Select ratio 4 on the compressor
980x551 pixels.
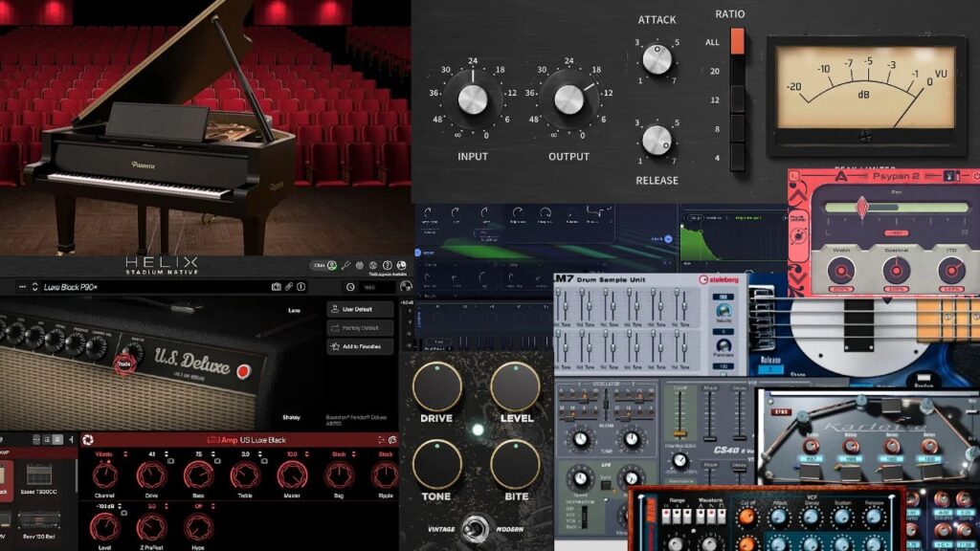coord(738,157)
